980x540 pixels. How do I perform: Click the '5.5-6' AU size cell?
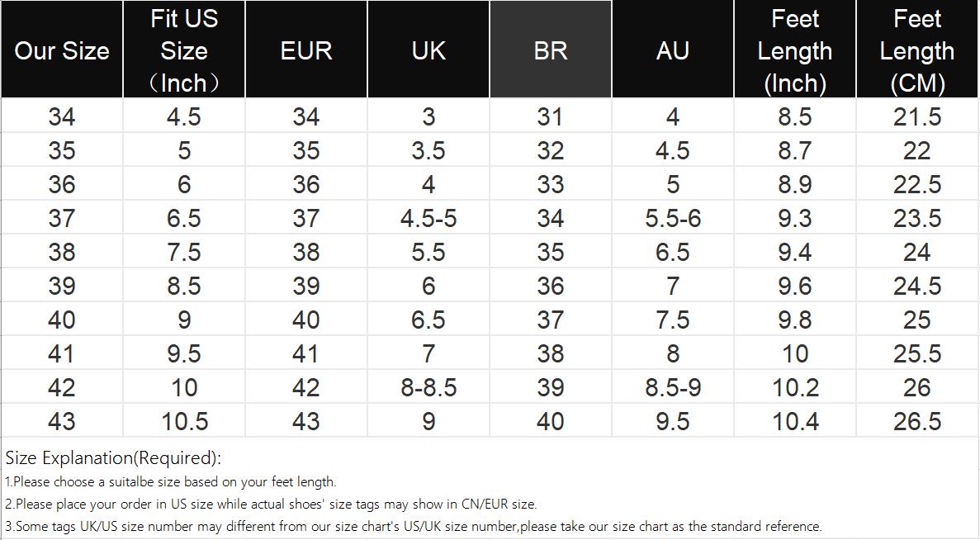point(673,218)
